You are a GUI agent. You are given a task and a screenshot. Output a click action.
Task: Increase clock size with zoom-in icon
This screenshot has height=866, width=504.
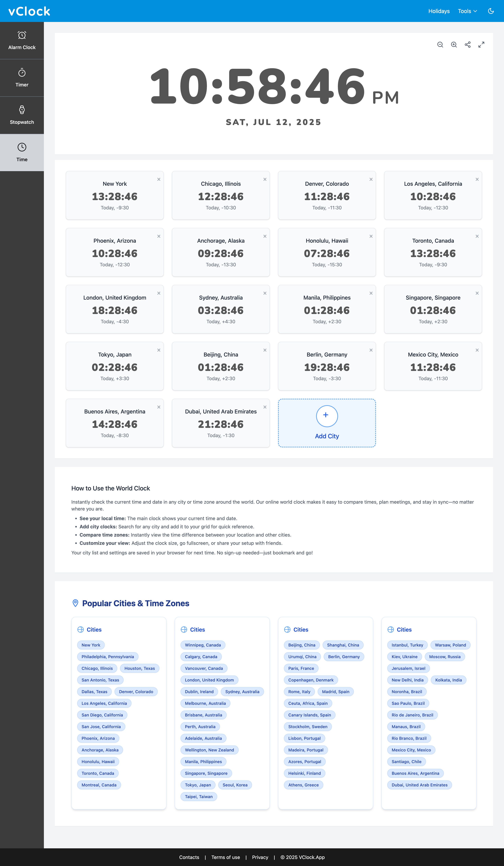453,45
